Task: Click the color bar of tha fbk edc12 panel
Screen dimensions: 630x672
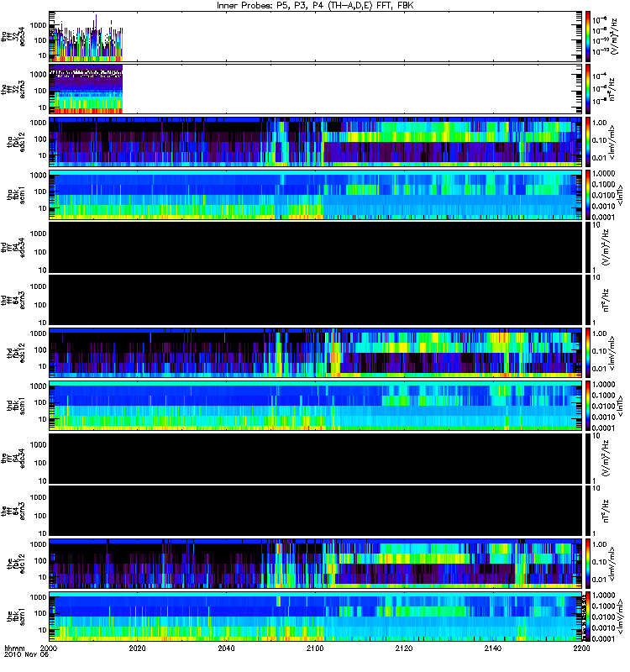Action: (x=588, y=142)
